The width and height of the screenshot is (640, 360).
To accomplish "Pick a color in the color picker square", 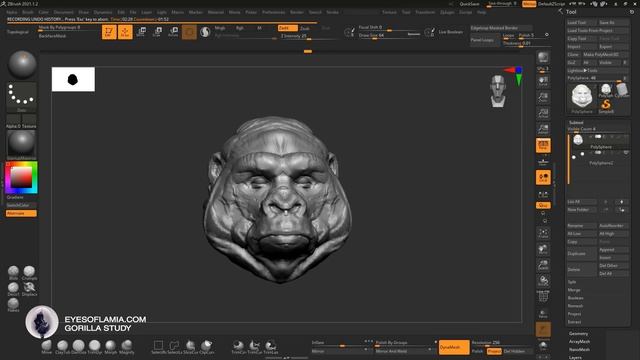I will click(21, 178).
